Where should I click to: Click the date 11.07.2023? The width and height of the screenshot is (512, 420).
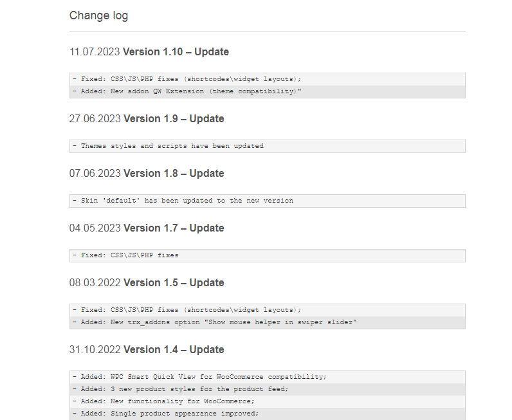pos(95,52)
